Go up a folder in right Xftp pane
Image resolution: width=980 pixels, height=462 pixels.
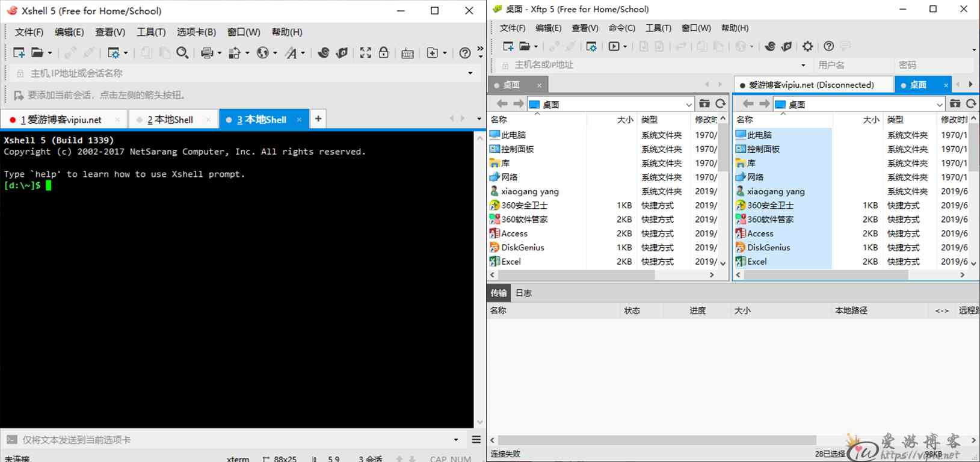(955, 103)
